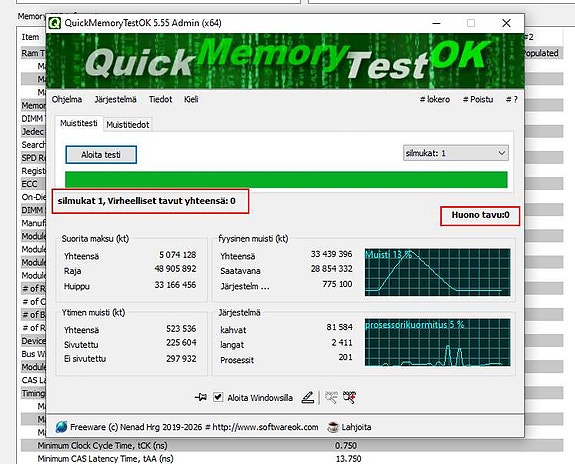Click the Järjestelm … value 775 100
The height and width of the screenshot is (464, 575).
click(337, 284)
